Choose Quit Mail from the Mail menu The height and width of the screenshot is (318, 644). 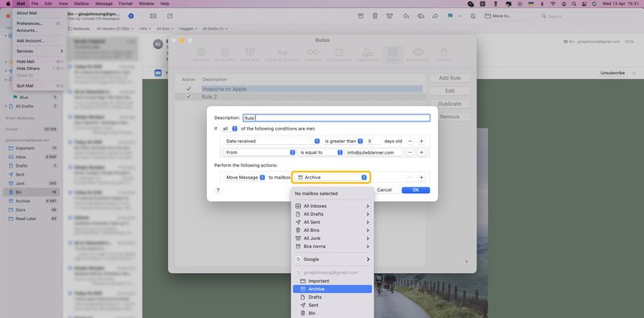39,86
